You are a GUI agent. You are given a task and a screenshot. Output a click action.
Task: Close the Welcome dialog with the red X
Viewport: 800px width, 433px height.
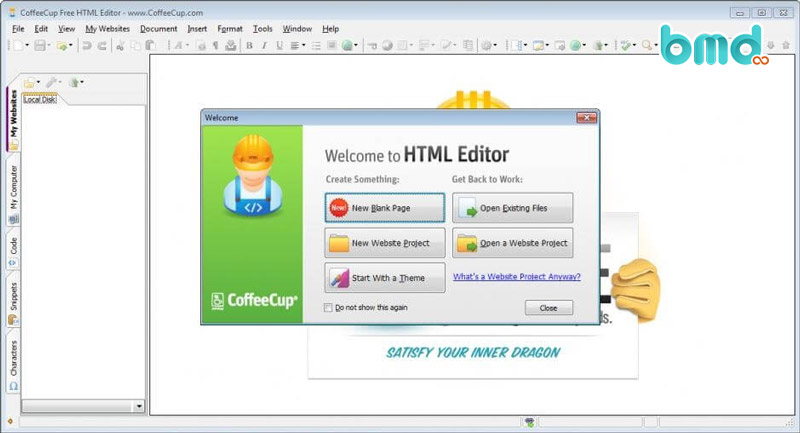[x=586, y=118]
